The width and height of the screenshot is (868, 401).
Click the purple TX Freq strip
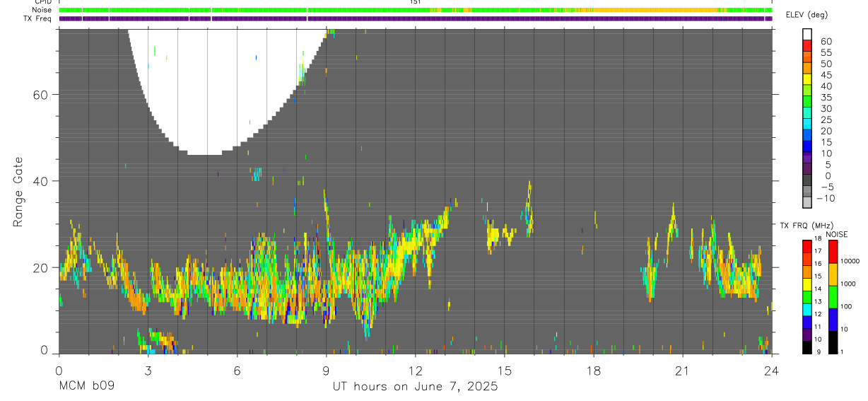[416, 18]
